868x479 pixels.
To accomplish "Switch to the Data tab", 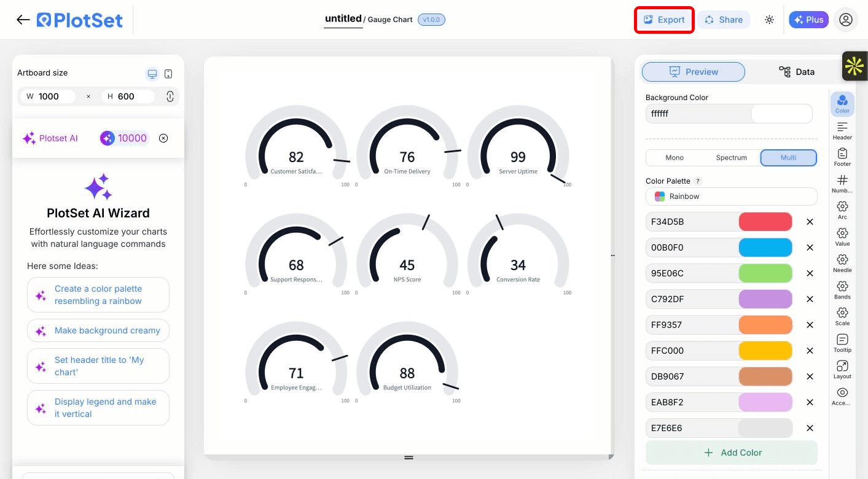I will pos(796,72).
